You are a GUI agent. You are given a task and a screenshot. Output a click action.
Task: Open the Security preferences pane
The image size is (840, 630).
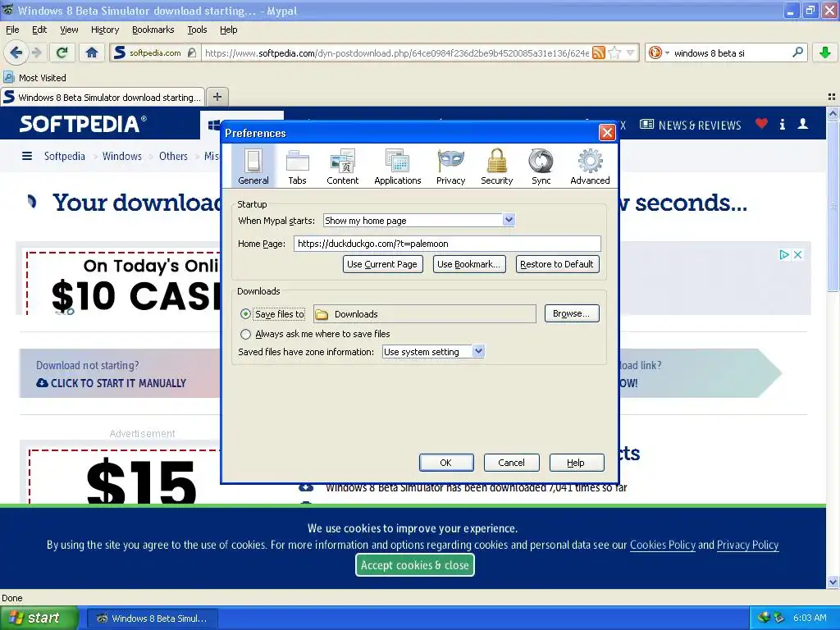point(496,167)
